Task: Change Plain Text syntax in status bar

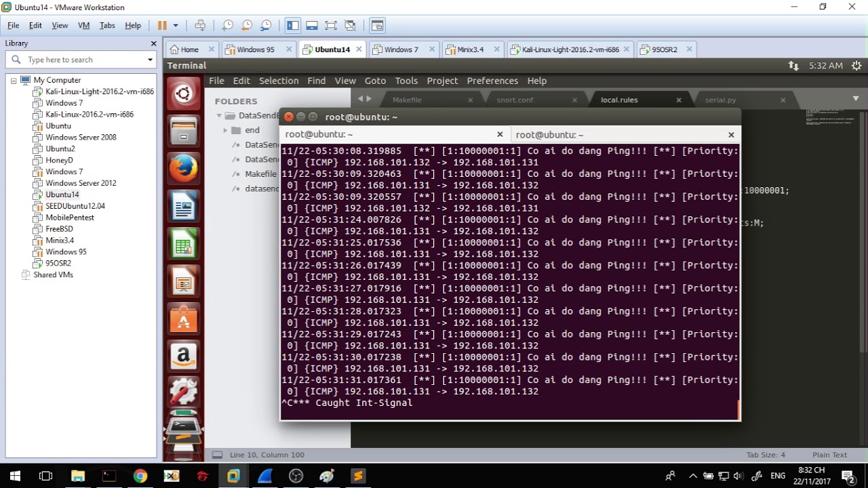Action: (x=830, y=455)
